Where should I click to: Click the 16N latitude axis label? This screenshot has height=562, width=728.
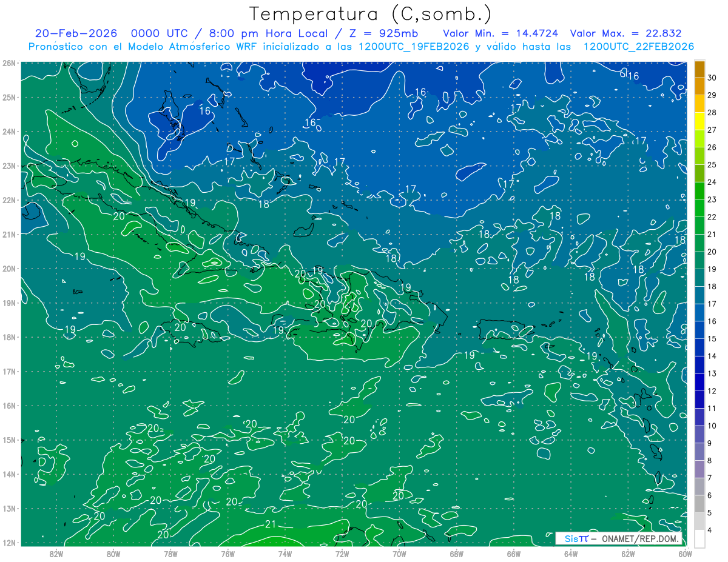[9, 406]
